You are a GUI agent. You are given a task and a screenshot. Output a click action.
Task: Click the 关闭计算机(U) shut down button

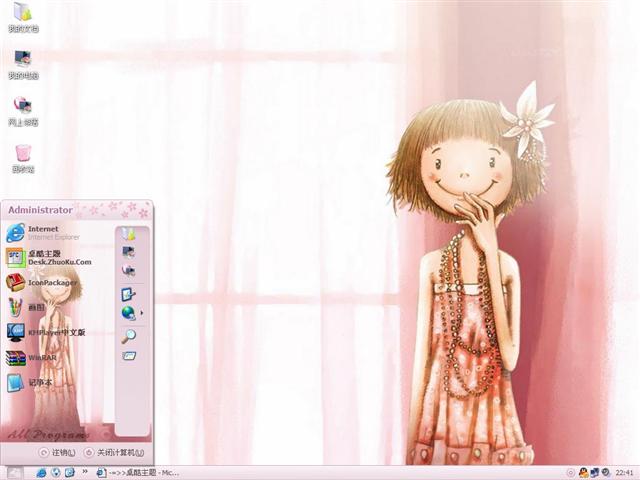[114, 453]
